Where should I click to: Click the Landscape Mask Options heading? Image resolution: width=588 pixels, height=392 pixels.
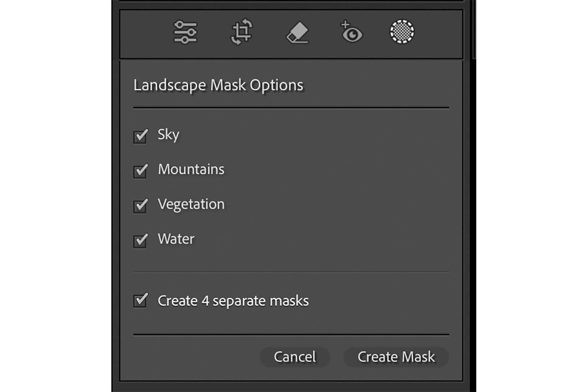click(x=218, y=85)
